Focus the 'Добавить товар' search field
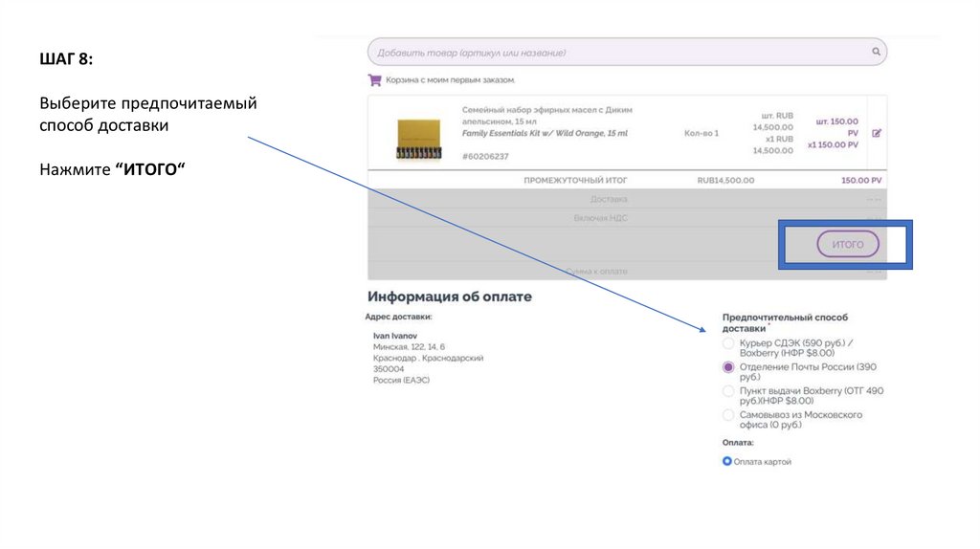Screen dimensions: 980x549 627,52
